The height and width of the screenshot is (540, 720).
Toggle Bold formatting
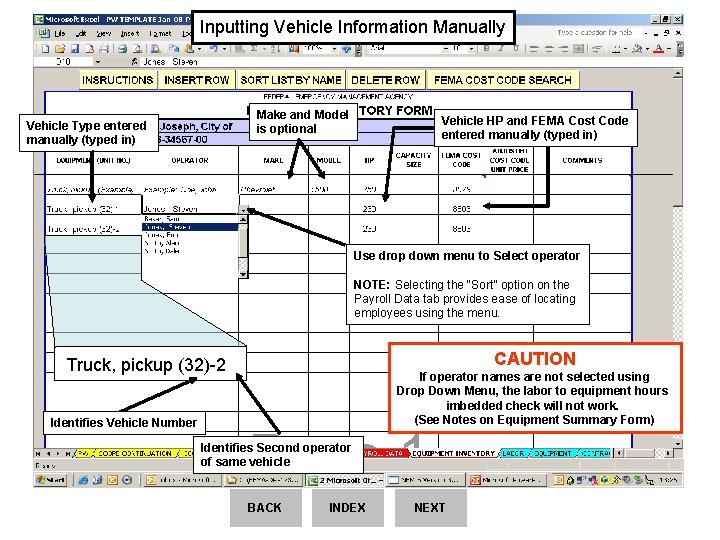pyautogui.click(x=486, y=49)
